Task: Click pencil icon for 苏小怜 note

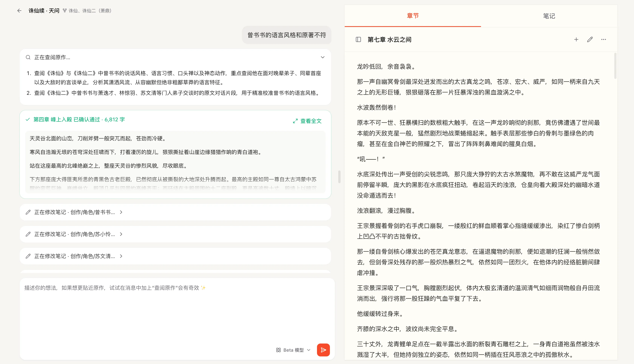Action: (28, 234)
